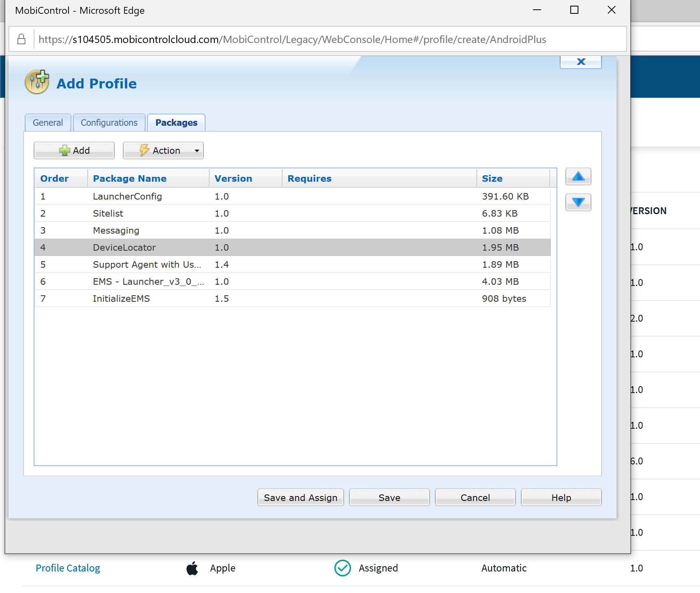Click the Assigned checkmark status icon
Screen dimensions: 700x593
(x=343, y=568)
